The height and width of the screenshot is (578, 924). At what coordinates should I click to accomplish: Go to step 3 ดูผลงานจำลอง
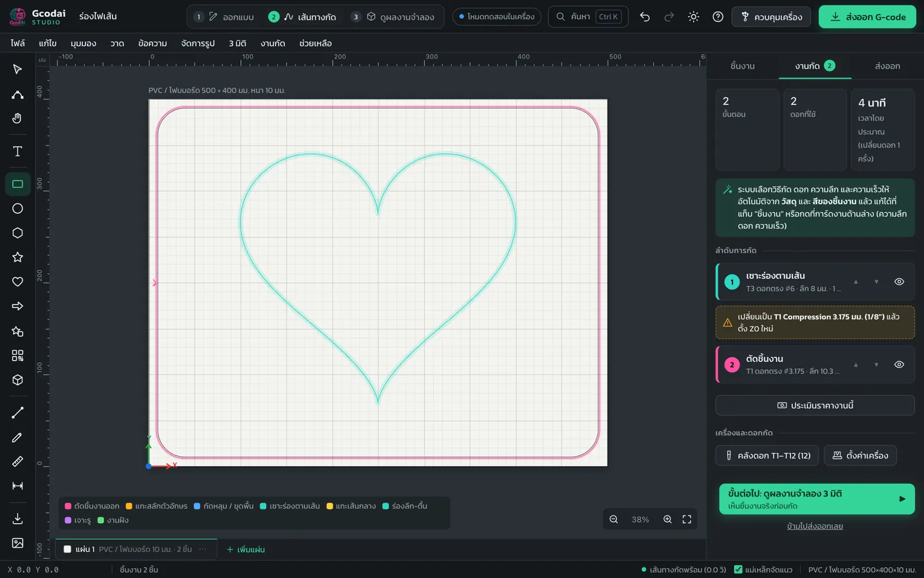click(x=393, y=17)
